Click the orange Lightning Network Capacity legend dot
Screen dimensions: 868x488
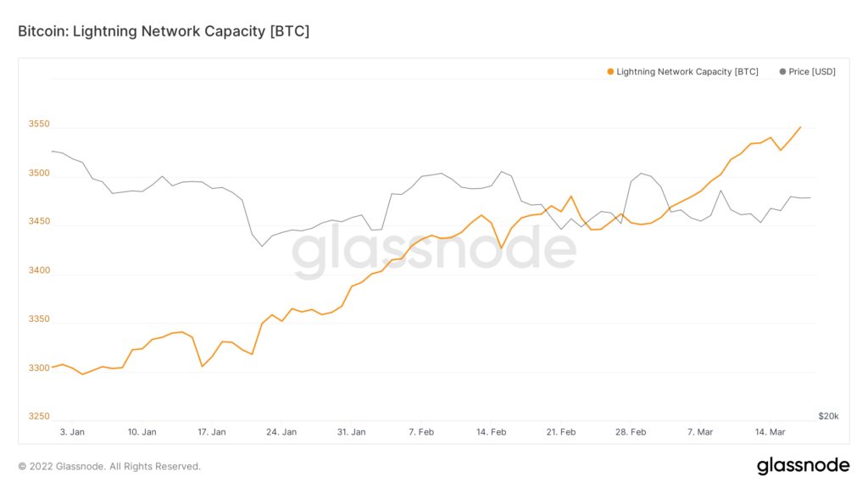610,72
